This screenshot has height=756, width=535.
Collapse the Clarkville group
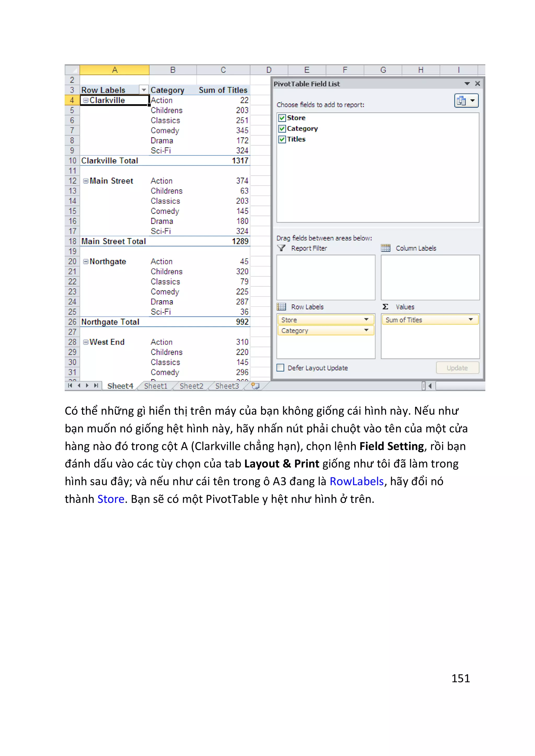pyautogui.click(x=86, y=100)
